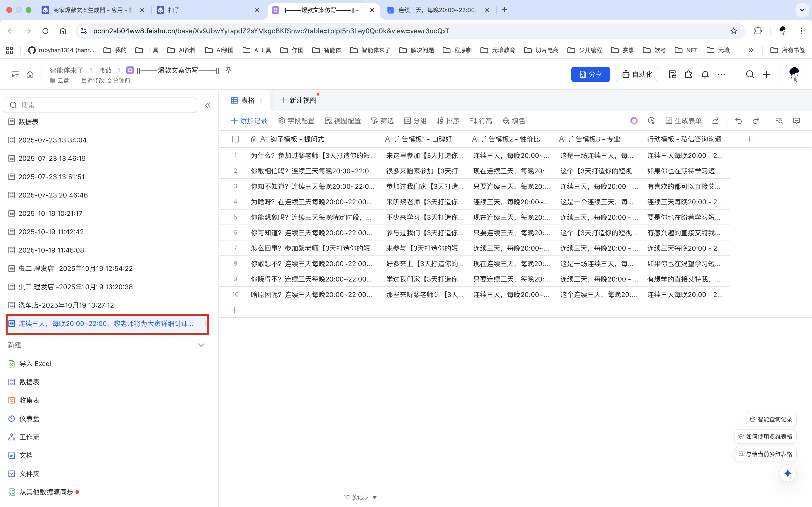The width and height of the screenshot is (812, 507).
Task: Click the blue 分享 button
Action: coord(590,74)
